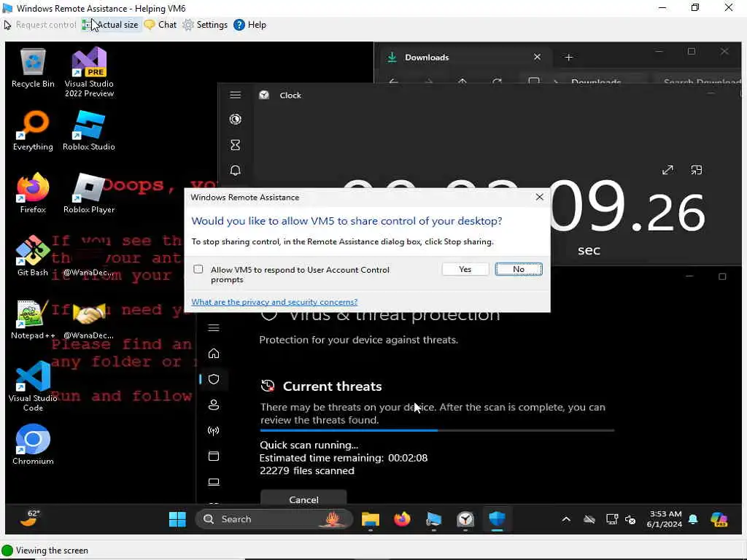Viewport: 747px width, 560px height.
Task: Click the taskbar Search box
Action: click(x=274, y=519)
